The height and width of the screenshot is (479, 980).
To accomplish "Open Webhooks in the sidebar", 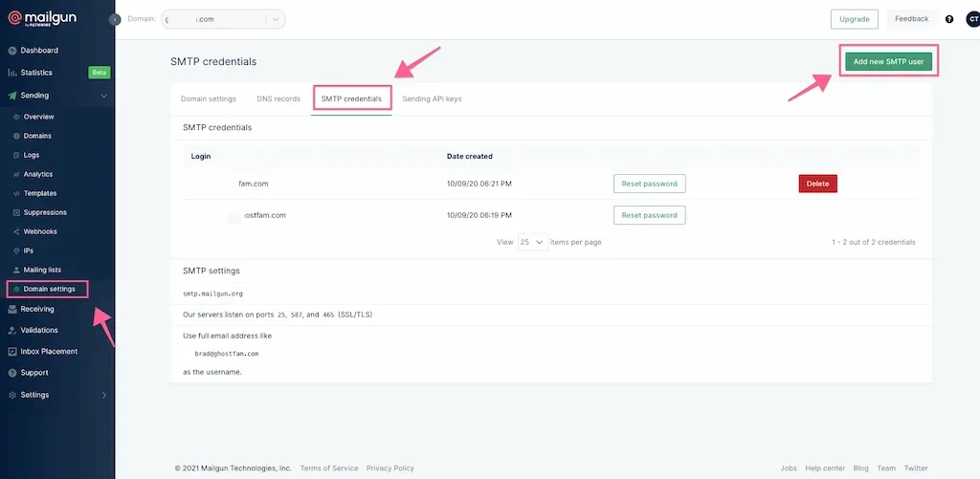I will [x=40, y=231].
